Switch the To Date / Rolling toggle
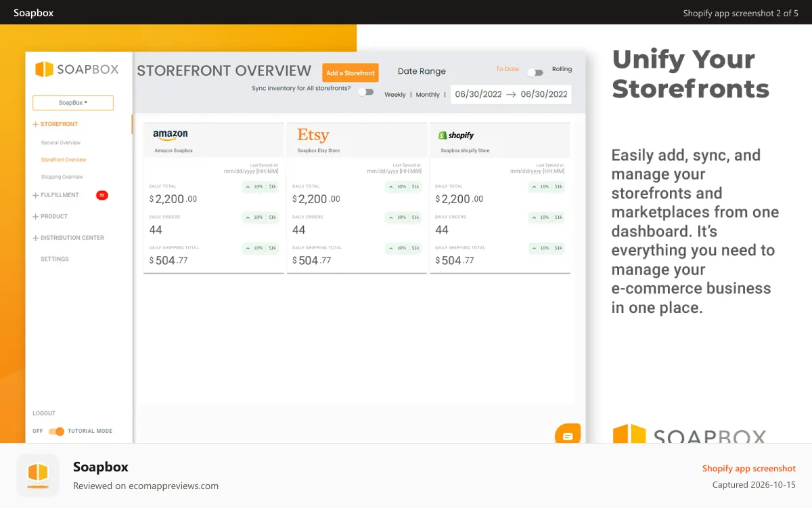Image resolution: width=812 pixels, height=508 pixels. click(x=535, y=72)
